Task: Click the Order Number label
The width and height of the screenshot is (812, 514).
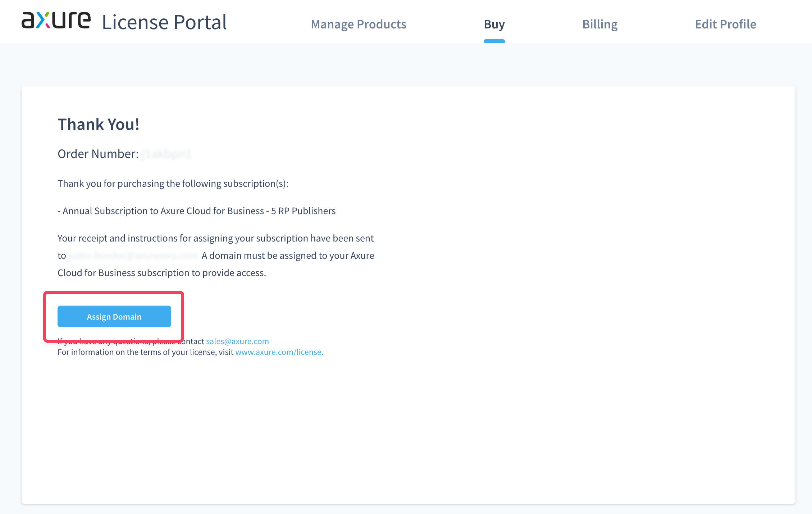Action: pyautogui.click(x=98, y=154)
